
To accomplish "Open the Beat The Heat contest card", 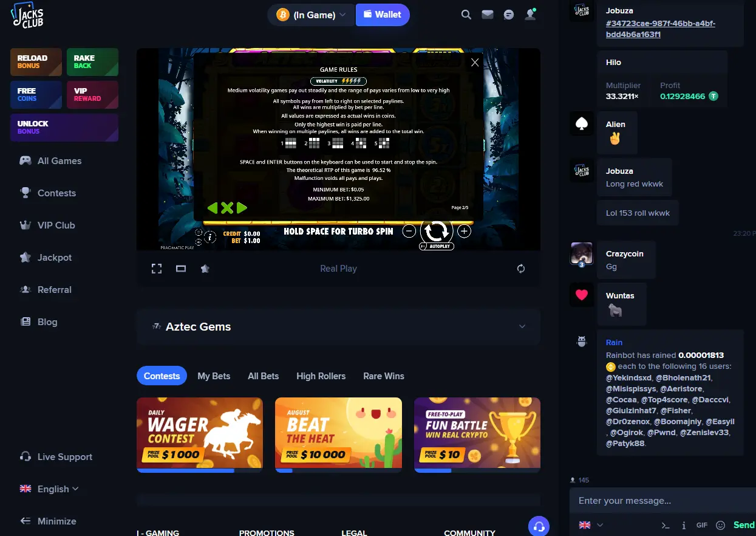I will pyautogui.click(x=338, y=435).
